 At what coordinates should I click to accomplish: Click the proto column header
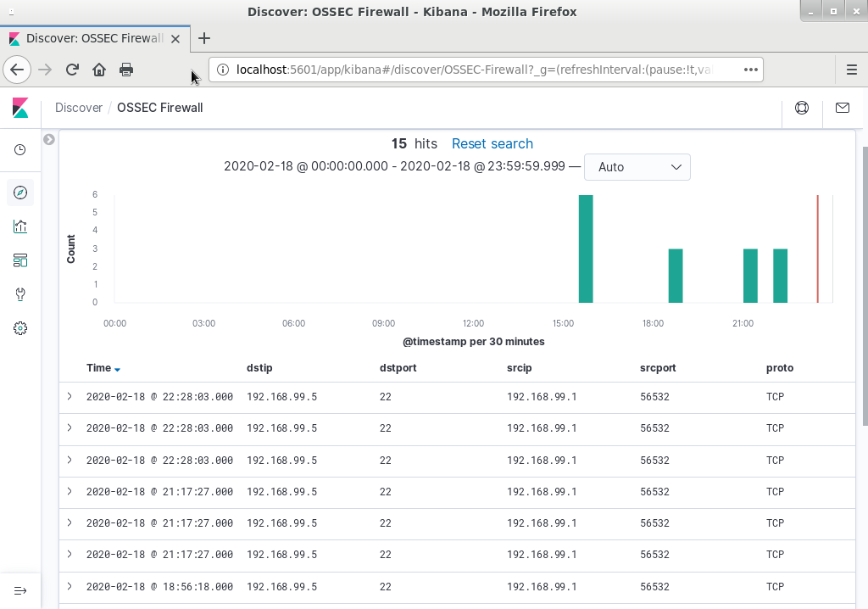coord(780,368)
